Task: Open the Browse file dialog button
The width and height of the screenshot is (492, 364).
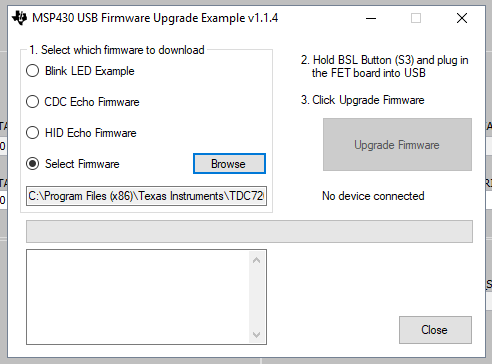Action: click(229, 164)
